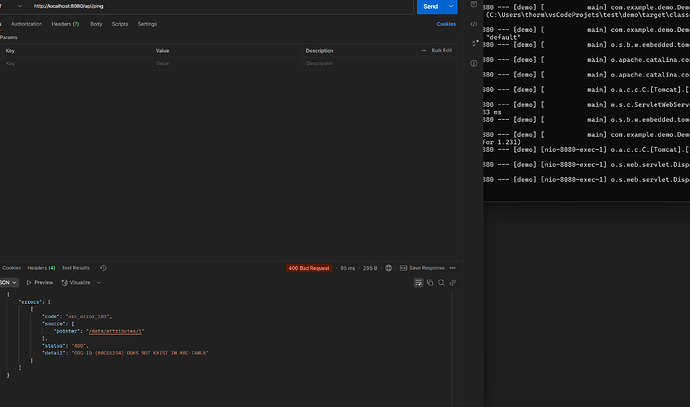
Task: Click the "status": "400" JSON line
Action: (x=65, y=346)
